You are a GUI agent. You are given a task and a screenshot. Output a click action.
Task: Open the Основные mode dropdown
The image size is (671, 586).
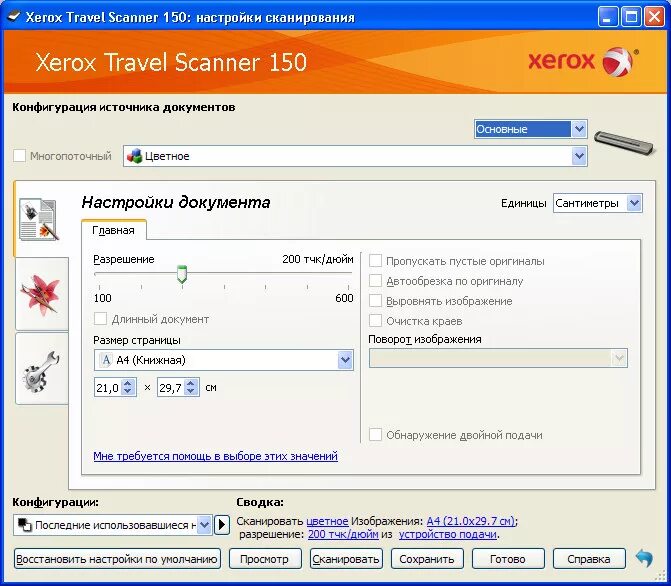click(530, 129)
